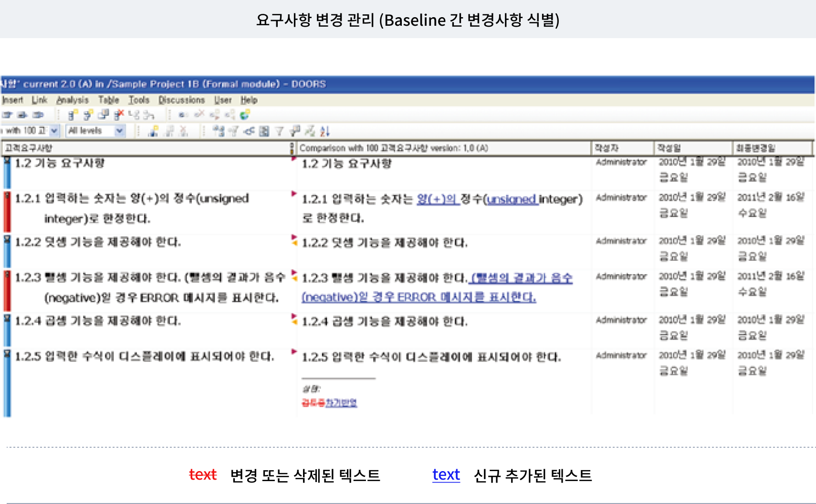The height and width of the screenshot is (504, 816).
Task: Select the filter funnel icon
Action: (279, 131)
